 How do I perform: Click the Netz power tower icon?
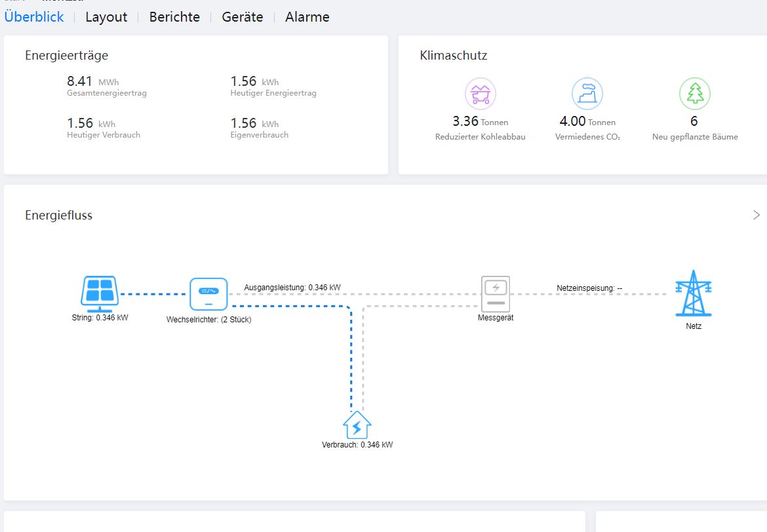coord(693,293)
